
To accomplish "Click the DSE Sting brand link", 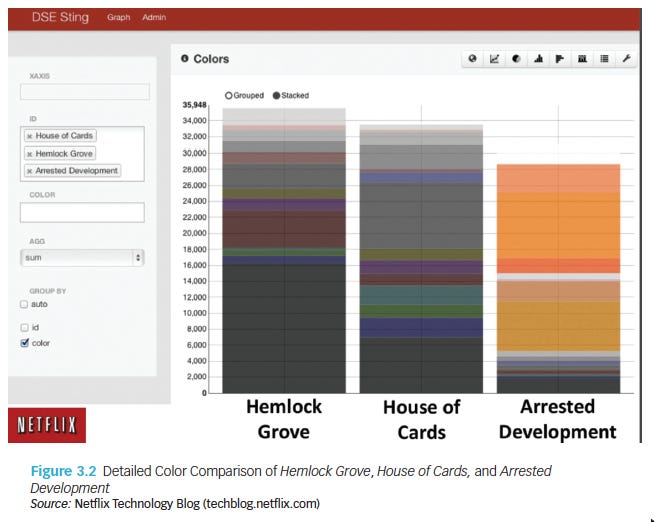I will 62,17.
